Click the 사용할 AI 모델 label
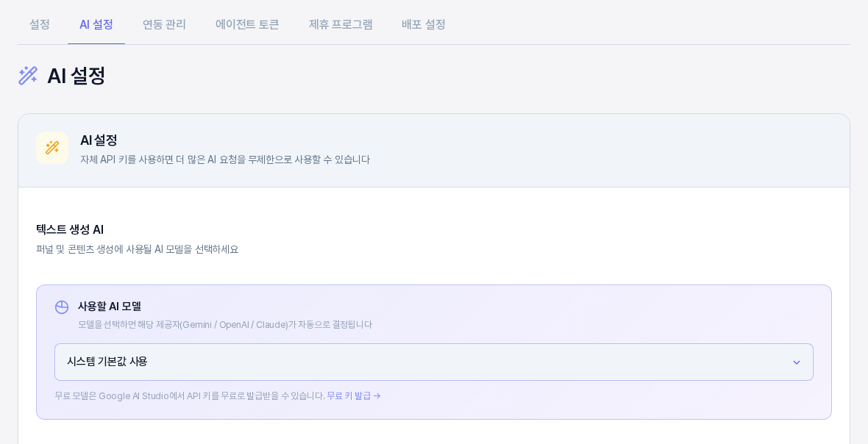Image resolution: width=868 pixels, height=444 pixels. pos(110,307)
